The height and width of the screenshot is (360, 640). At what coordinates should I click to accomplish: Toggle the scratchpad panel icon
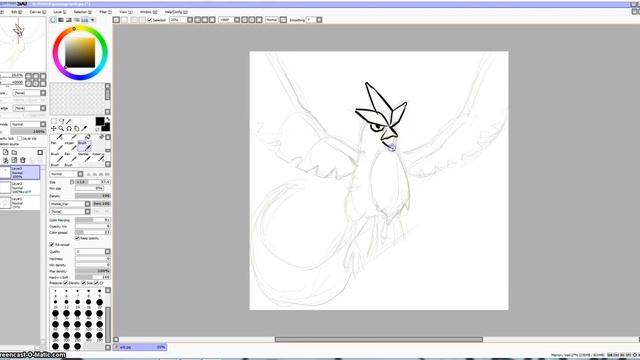(x=93, y=20)
